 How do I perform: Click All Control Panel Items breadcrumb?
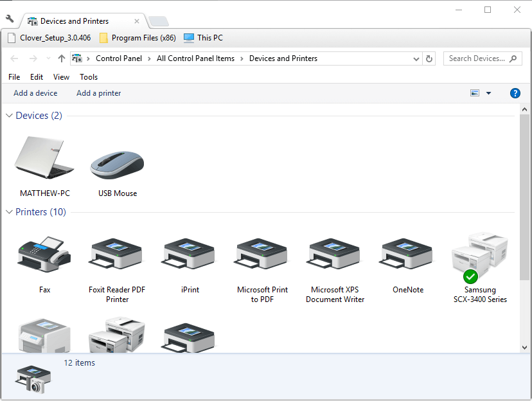coord(195,58)
